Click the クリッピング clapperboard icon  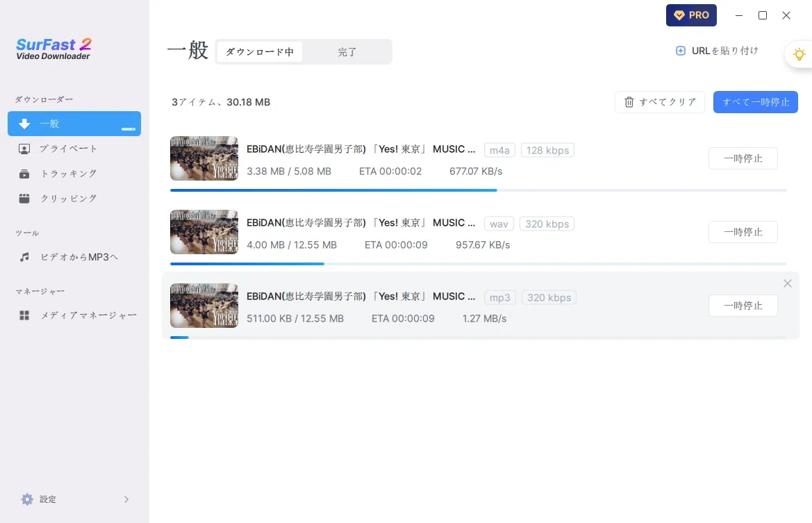pyautogui.click(x=24, y=199)
